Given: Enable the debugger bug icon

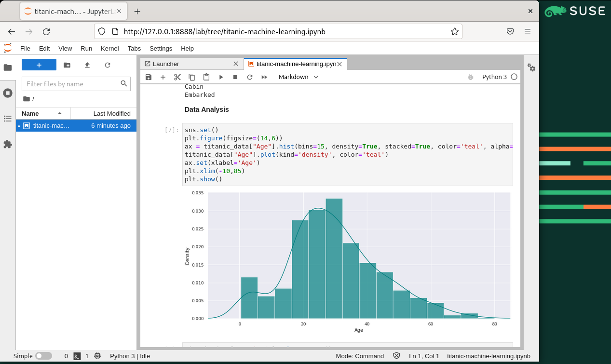Looking at the screenshot, I should 471,77.
